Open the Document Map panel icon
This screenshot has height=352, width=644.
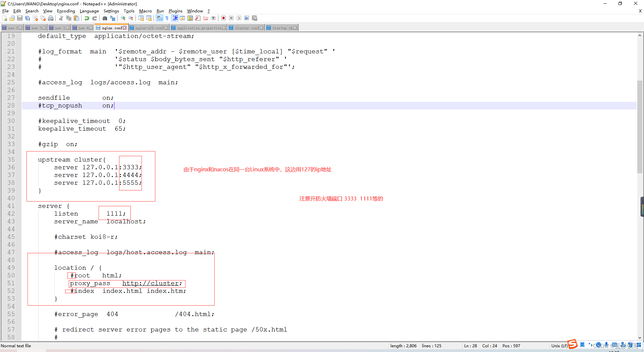[x=190, y=18]
